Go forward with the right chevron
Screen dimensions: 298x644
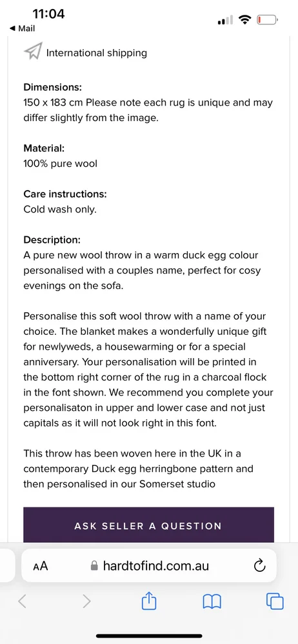(x=86, y=601)
